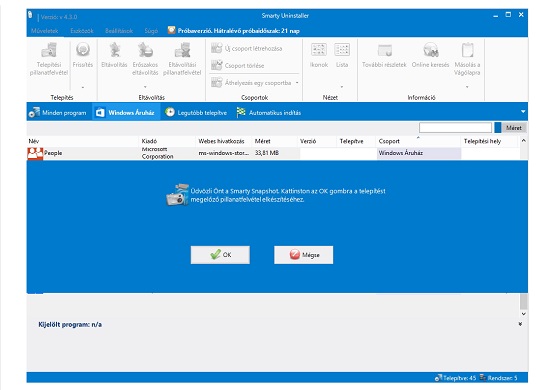Screen dimensions: 550x390
Task: Click the Telepítve: 45 status entry
Action: pos(455,378)
